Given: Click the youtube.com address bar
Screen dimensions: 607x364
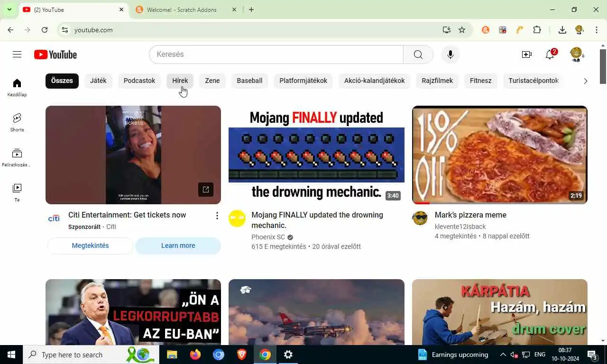Looking at the screenshot, I should click(x=256, y=30).
